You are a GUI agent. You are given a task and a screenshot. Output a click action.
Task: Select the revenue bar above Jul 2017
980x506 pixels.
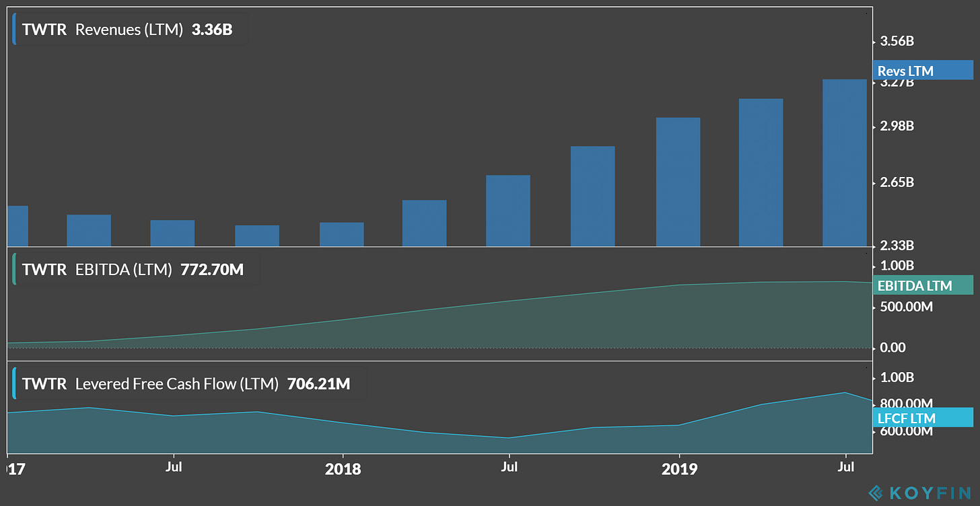click(172, 233)
